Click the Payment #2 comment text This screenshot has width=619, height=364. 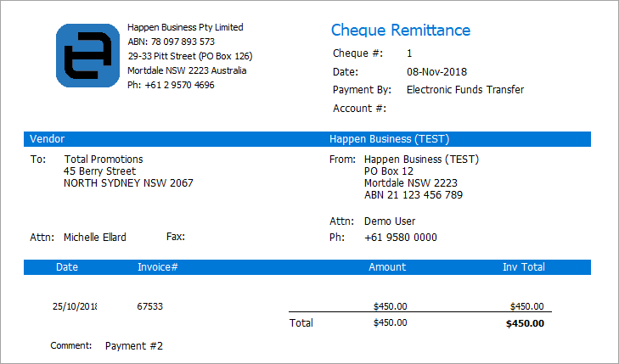coord(134,346)
